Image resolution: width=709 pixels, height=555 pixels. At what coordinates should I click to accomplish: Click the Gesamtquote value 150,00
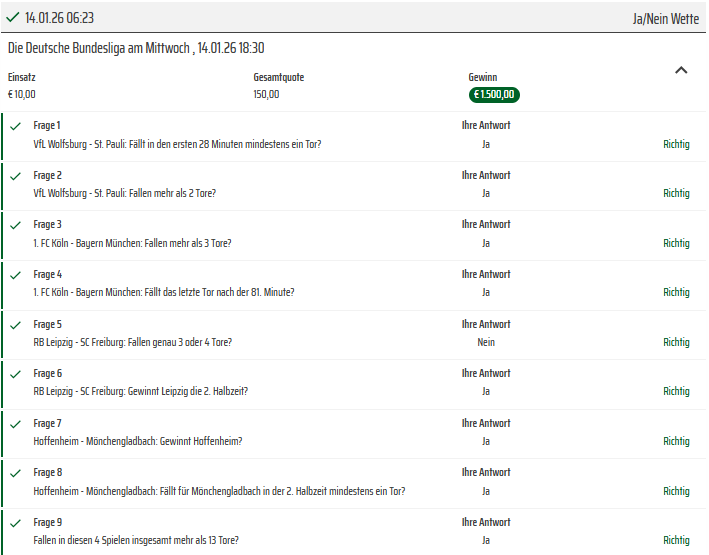click(267, 95)
